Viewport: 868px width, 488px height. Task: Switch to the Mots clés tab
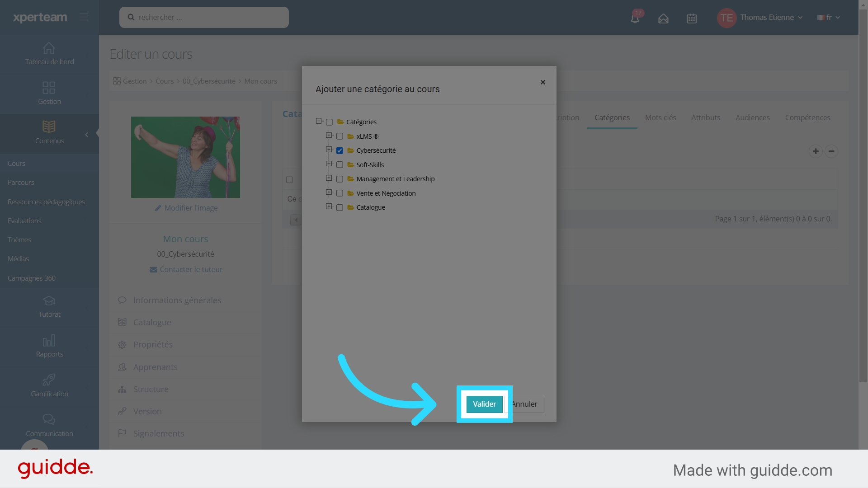660,117
